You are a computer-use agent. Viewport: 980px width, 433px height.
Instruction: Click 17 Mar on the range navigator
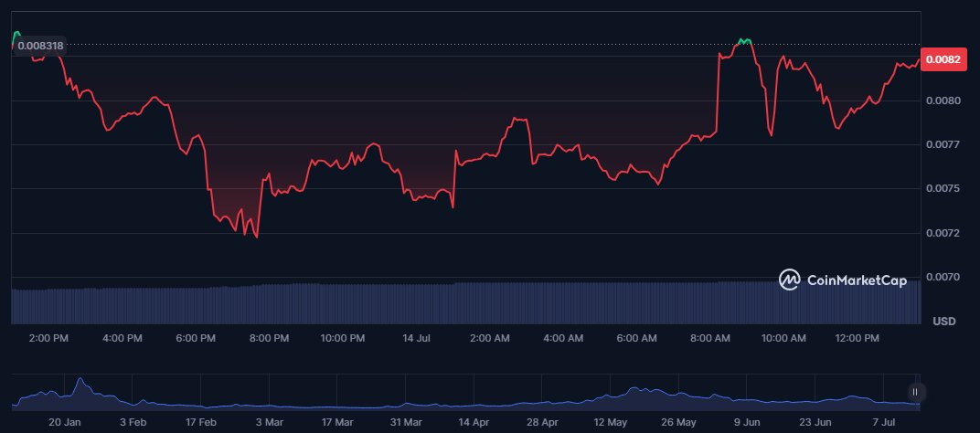pyautogui.click(x=337, y=422)
